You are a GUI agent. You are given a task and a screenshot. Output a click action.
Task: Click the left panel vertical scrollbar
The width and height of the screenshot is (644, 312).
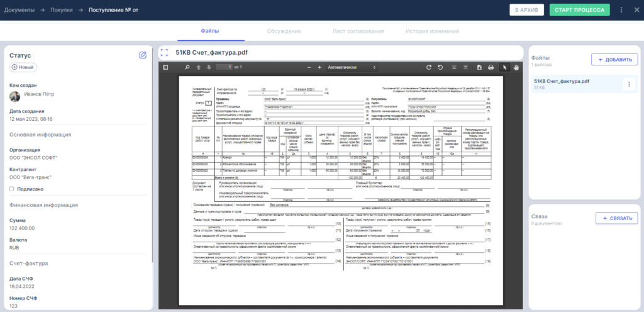(152, 156)
